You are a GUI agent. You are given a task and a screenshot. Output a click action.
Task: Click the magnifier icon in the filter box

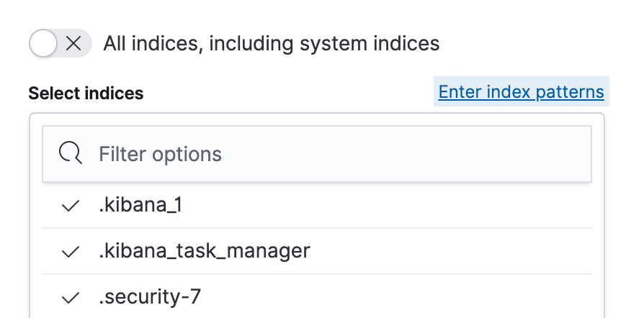[x=71, y=153]
